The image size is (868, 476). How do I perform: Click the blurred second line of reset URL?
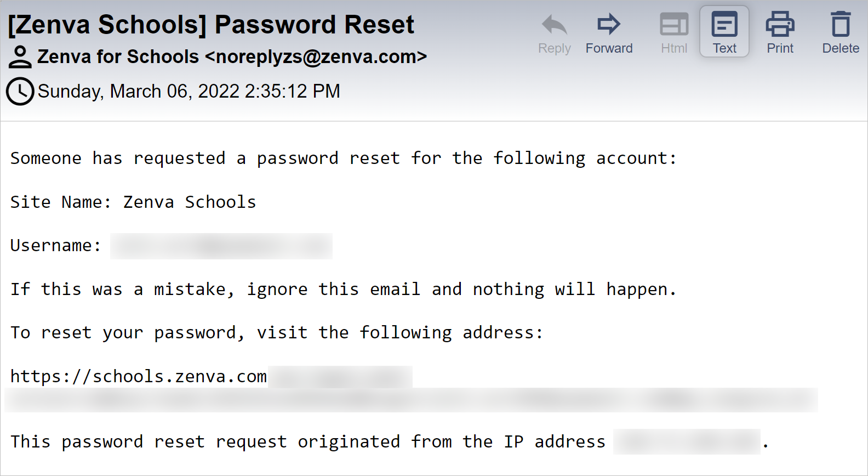(411, 400)
